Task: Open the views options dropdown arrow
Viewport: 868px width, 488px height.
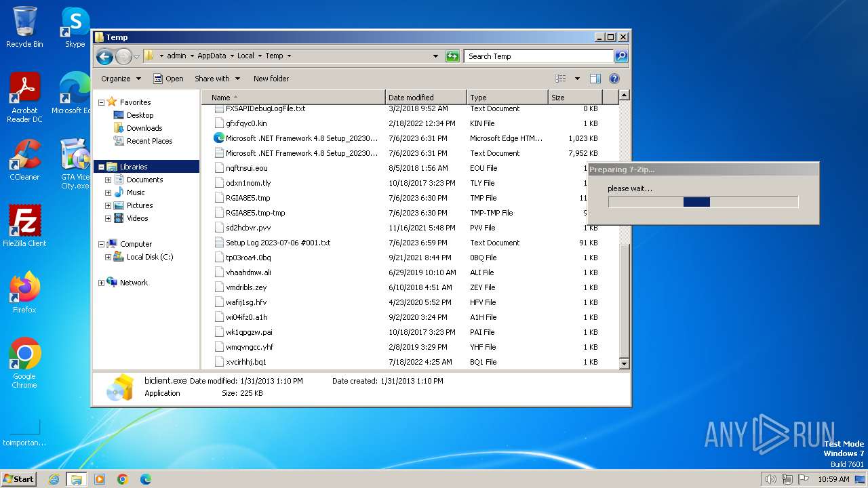Action: 577,79
